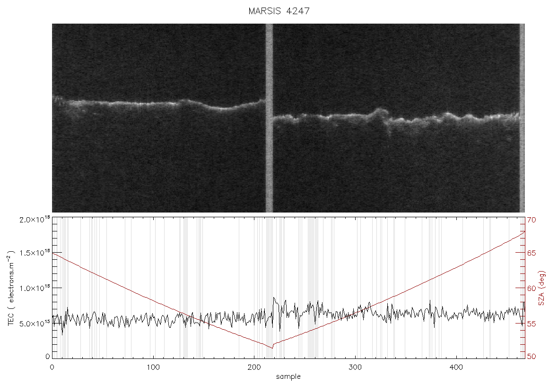Click the red SZA tick label "60"
This screenshot has width=558, height=392.
click(x=532, y=288)
